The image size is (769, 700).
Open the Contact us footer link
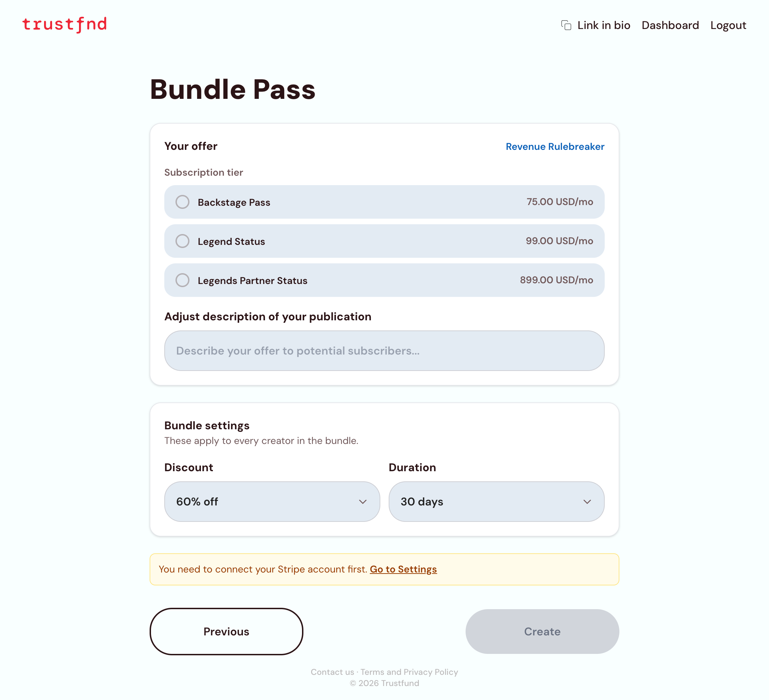(332, 672)
